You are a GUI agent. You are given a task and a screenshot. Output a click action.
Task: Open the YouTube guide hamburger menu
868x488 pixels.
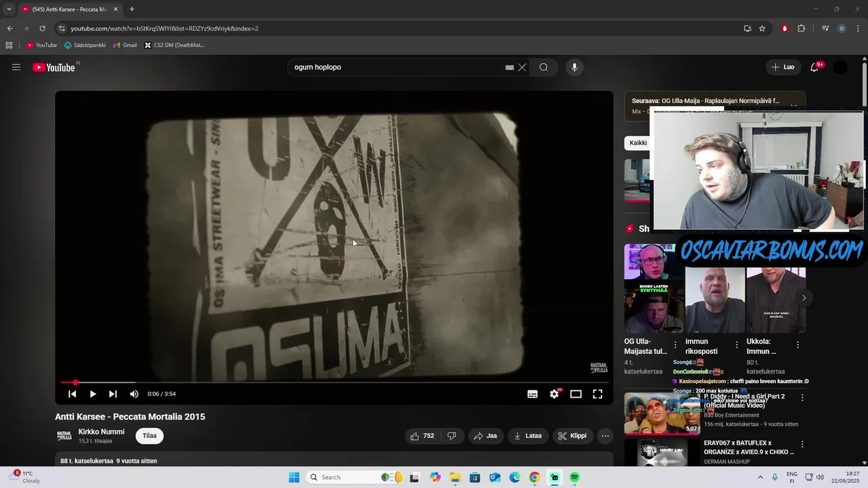(16, 67)
